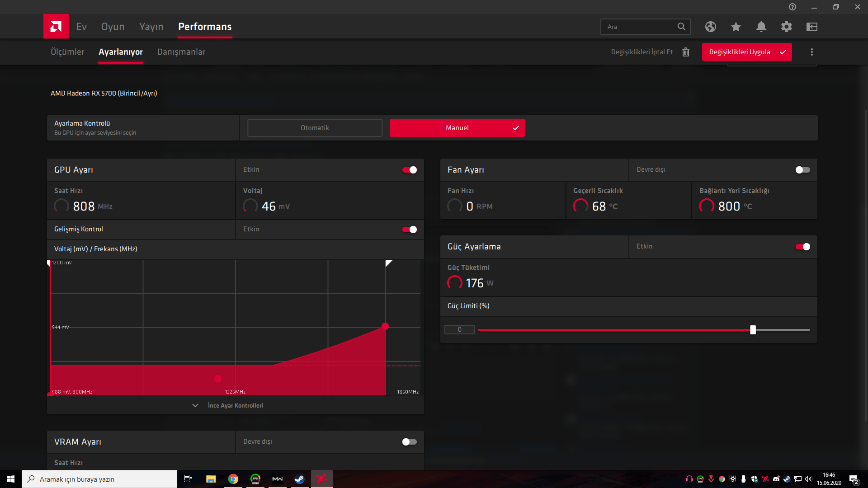This screenshot has height=488, width=868.
Task: Expand İnce Ayar Kontrolleri section
Action: 235,405
